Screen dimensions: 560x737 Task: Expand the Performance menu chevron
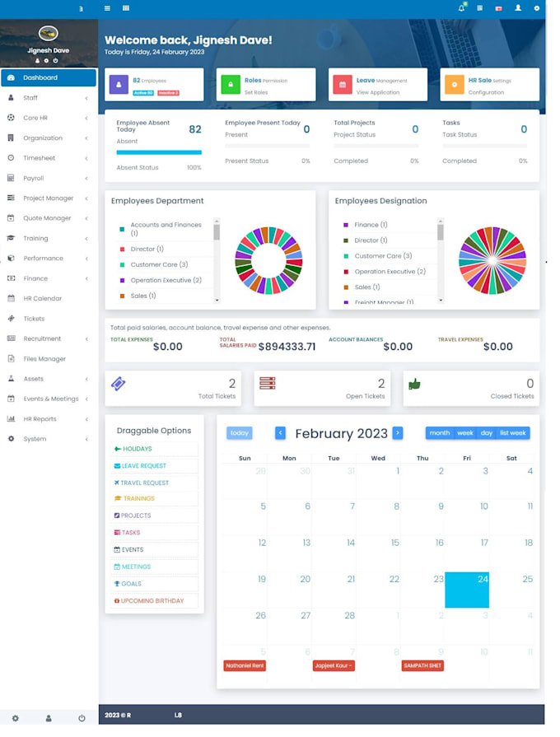click(x=86, y=259)
